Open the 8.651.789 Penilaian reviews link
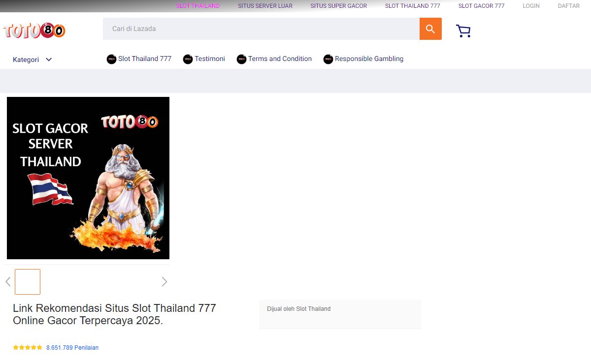591x364 pixels. pyautogui.click(x=72, y=348)
